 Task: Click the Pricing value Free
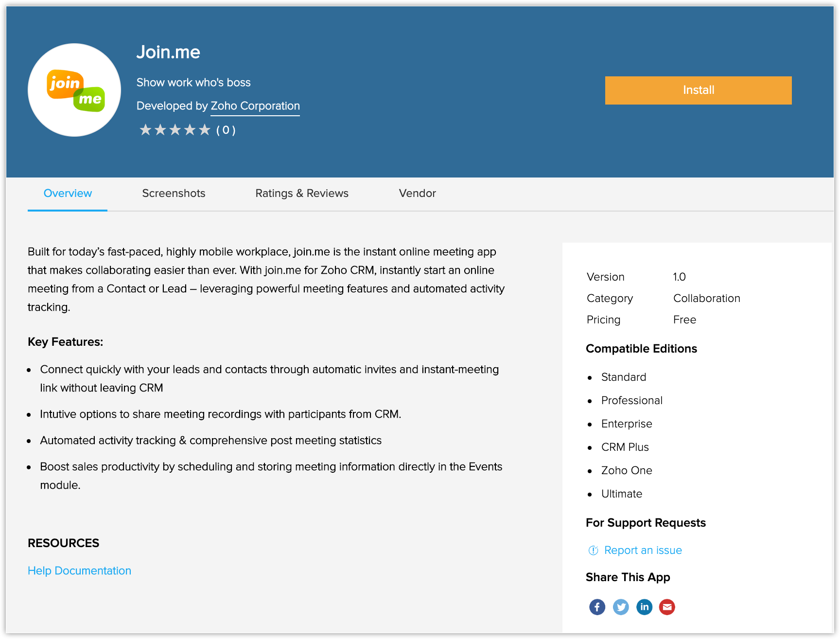684,320
